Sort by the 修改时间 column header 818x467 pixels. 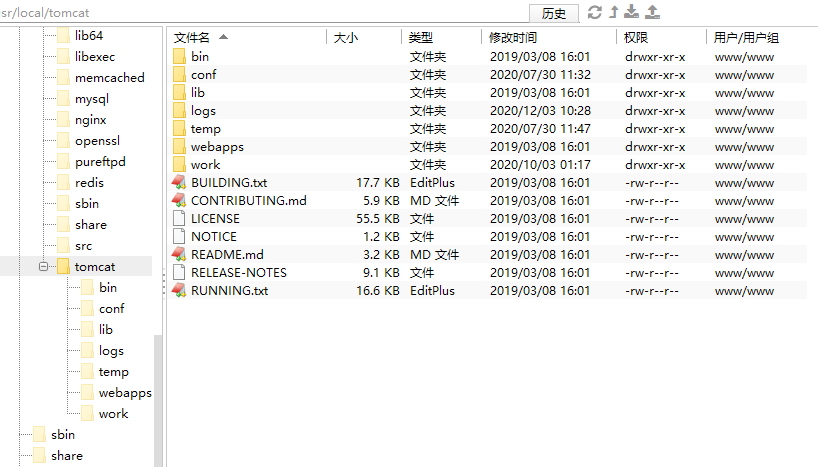click(x=512, y=37)
